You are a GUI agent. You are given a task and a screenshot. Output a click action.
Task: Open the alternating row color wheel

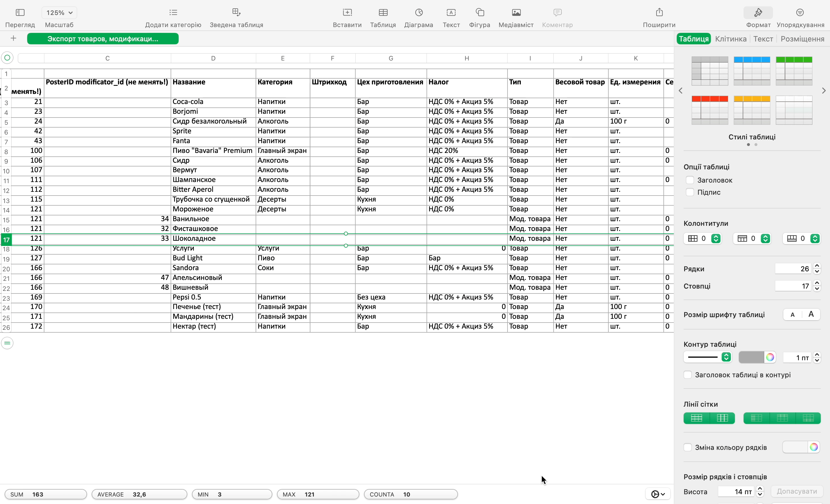coord(814,447)
